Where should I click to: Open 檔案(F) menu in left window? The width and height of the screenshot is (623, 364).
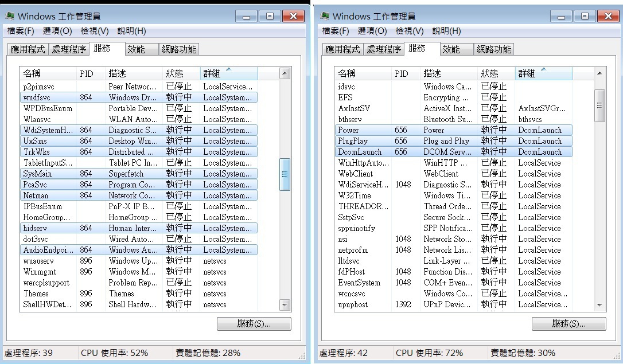[21, 30]
